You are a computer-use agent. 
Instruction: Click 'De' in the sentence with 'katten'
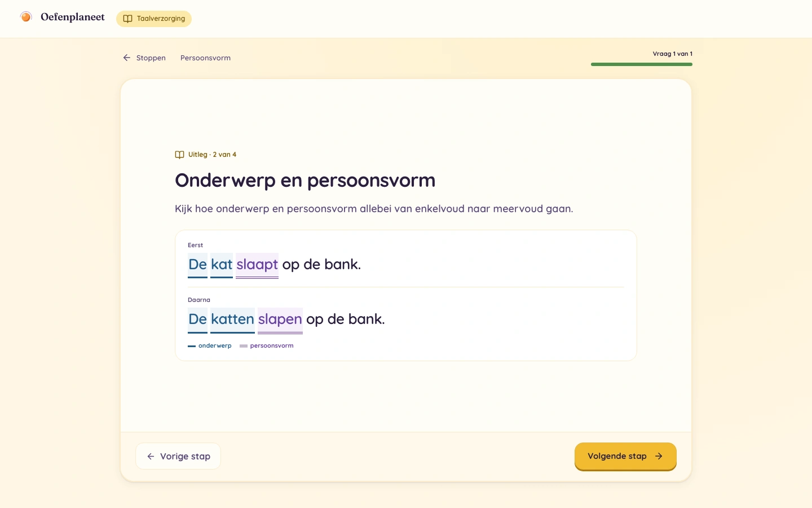coord(197,319)
